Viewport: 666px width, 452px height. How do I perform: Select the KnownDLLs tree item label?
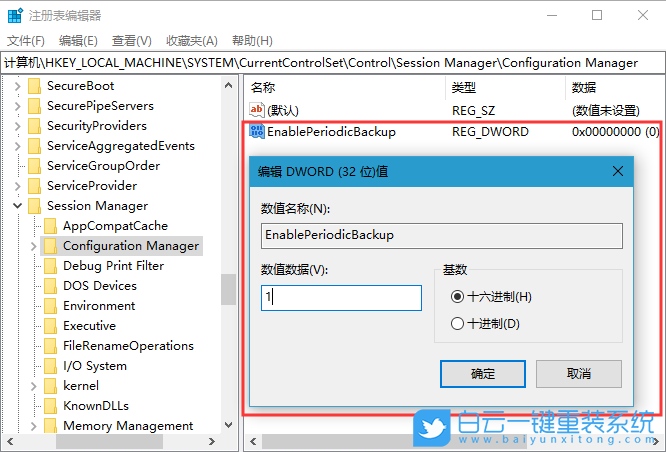[96, 406]
